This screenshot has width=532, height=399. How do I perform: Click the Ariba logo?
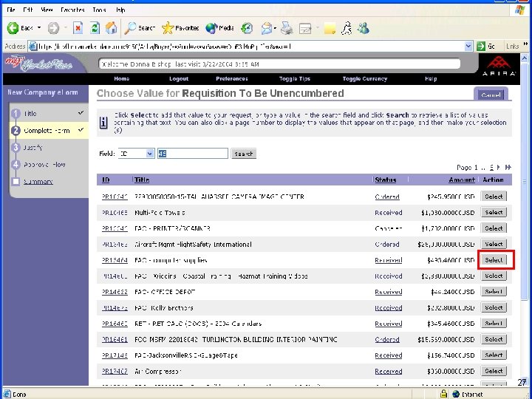(499, 66)
